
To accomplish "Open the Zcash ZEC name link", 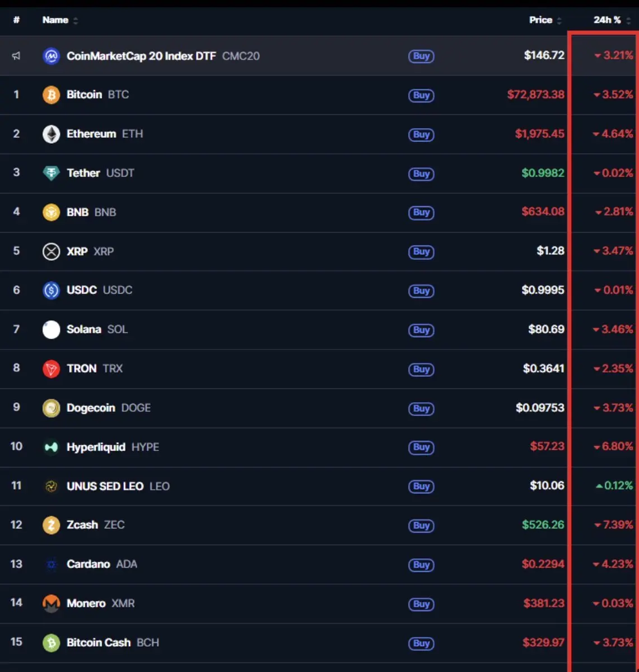I will click(x=95, y=525).
